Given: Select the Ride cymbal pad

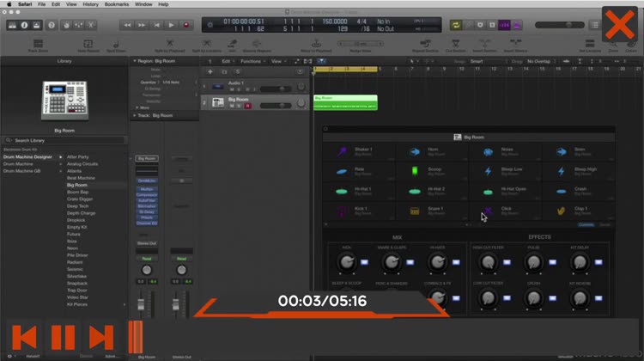Looking at the screenshot, I should click(359, 171).
